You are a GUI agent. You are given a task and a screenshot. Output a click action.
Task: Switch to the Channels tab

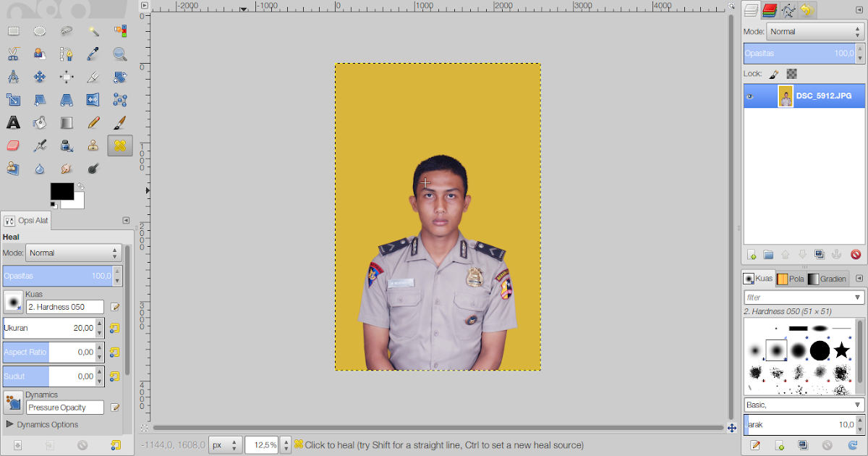pos(770,9)
